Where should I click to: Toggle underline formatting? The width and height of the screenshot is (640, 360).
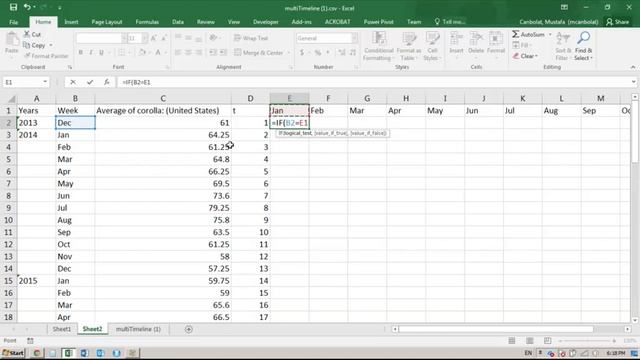click(101, 52)
